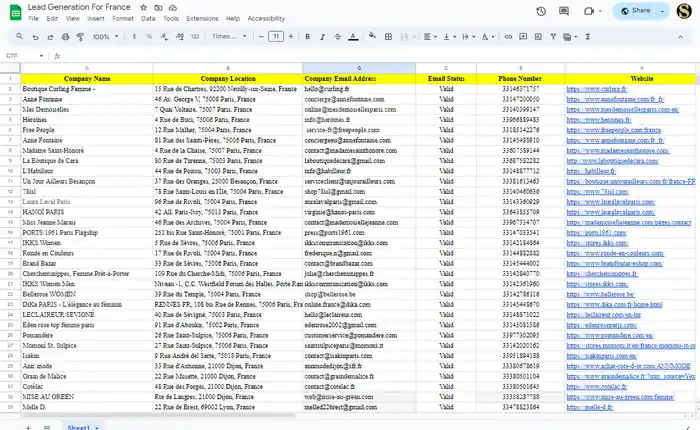
Task: Decrease decimal places
Action: [x=164, y=37]
